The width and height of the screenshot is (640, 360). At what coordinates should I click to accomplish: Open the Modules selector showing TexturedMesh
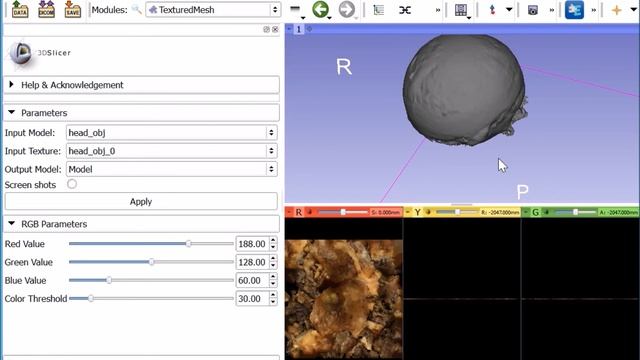(213, 10)
